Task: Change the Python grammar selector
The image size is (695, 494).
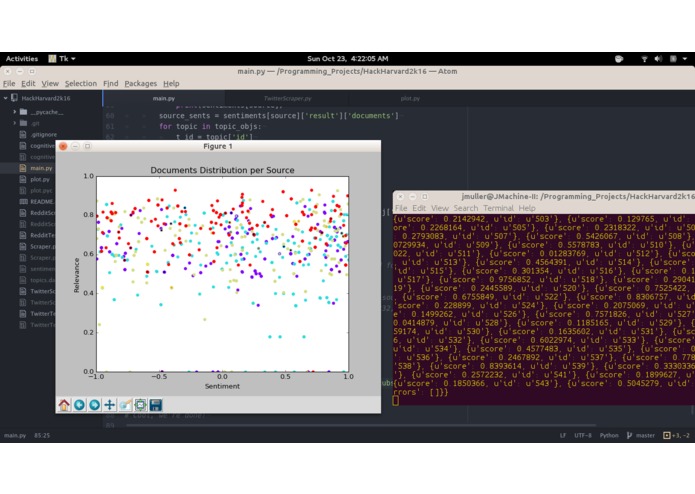Action: point(609,436)
